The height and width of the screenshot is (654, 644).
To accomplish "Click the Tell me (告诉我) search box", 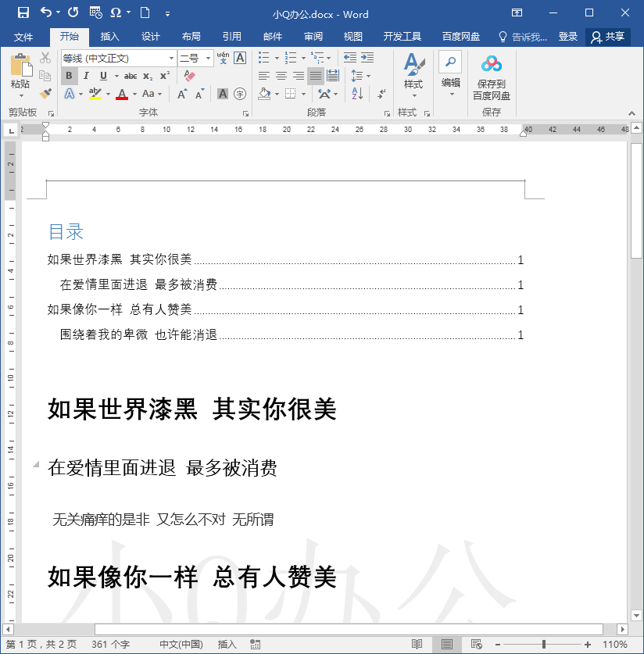I will click(523, 38).
